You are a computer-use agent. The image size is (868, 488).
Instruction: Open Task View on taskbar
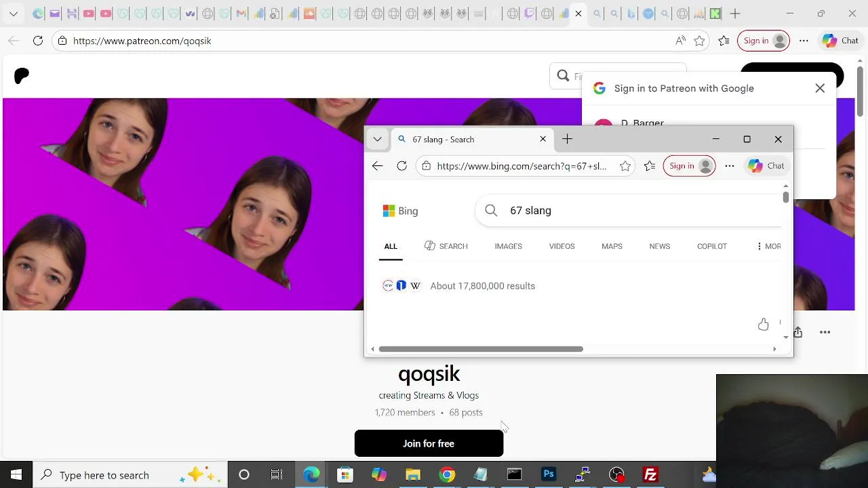277,474
